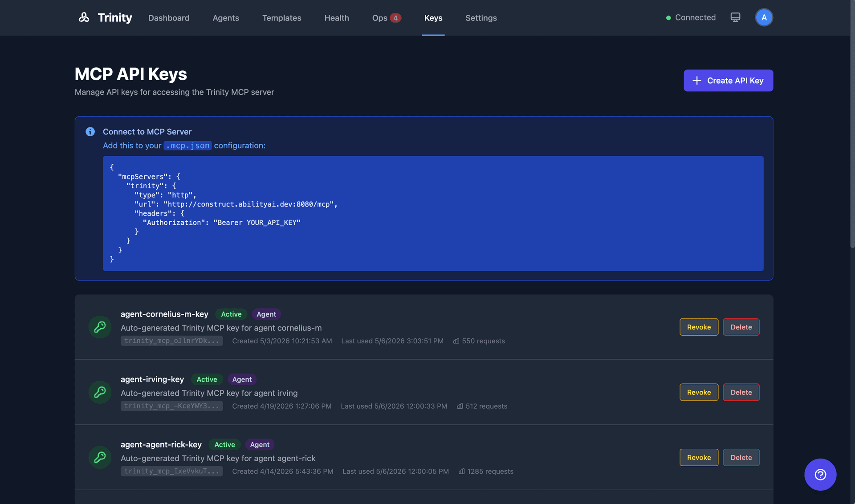Image resolution: width=855 pixels, height=504 pixels.
Task: Click Connected status text
Action: click(x=695, y=17)
